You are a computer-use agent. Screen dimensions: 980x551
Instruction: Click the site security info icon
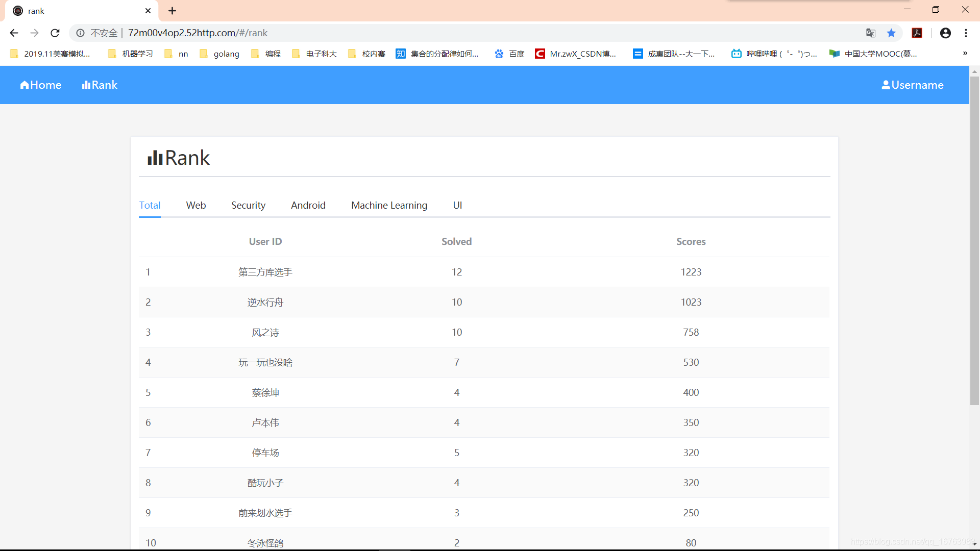click(80, 33)
